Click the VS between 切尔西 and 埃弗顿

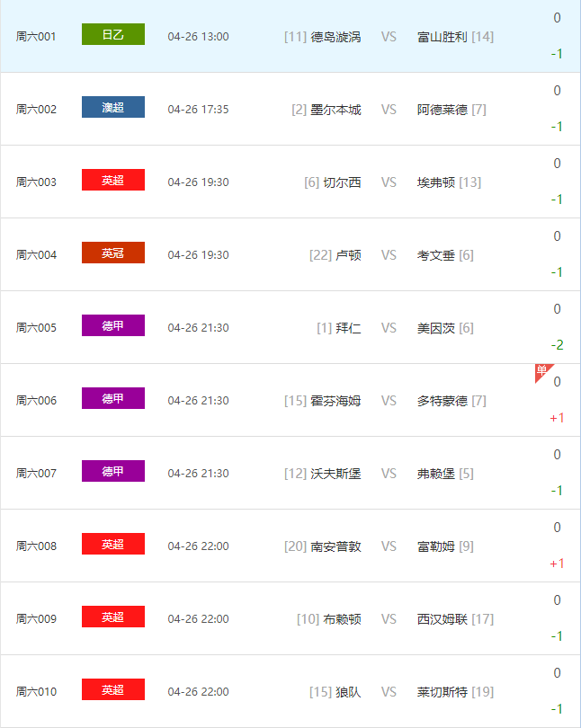click(x=389, y=182)
